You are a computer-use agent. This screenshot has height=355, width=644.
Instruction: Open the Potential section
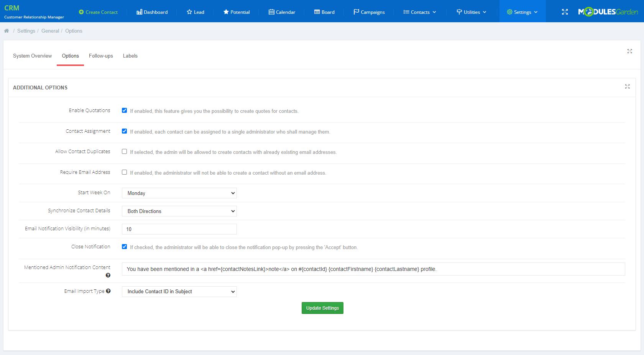[x=236, y=12]
